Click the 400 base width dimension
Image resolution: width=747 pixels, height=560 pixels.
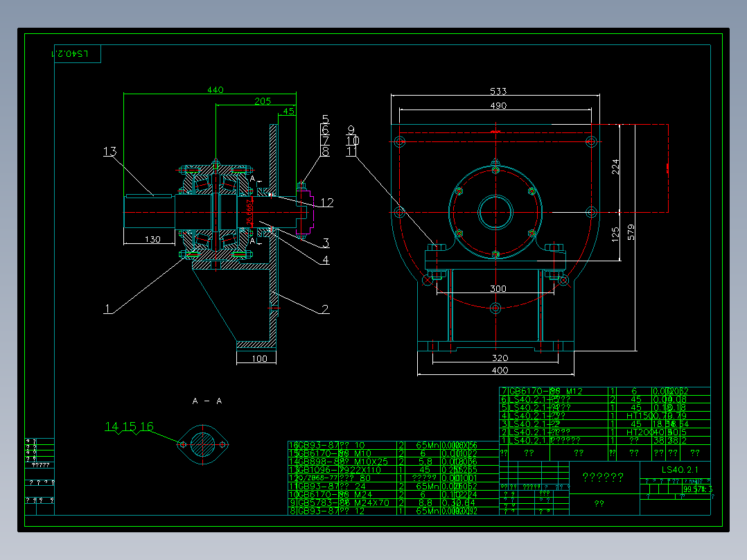point(500,370)
